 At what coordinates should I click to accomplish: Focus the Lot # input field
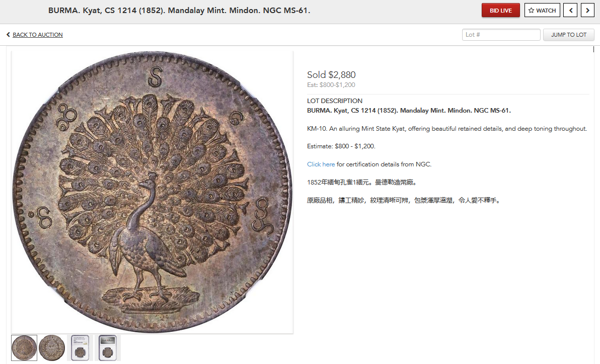501,35
